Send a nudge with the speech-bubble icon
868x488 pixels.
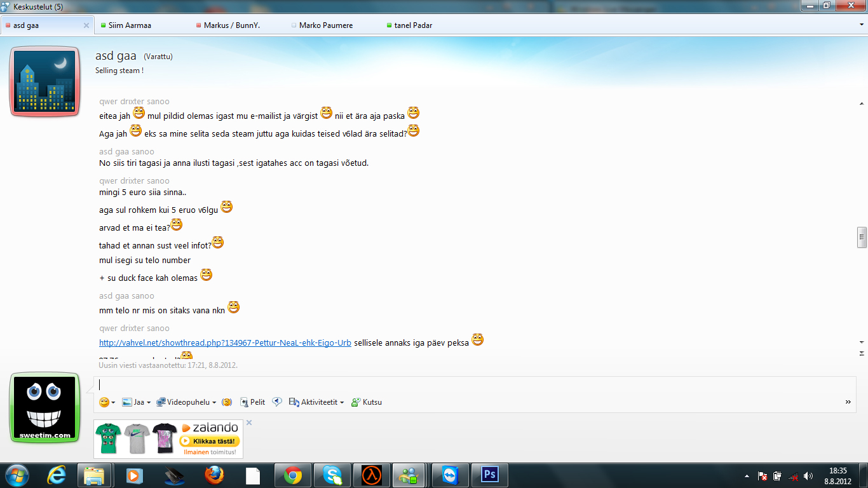tap(277, 402)
